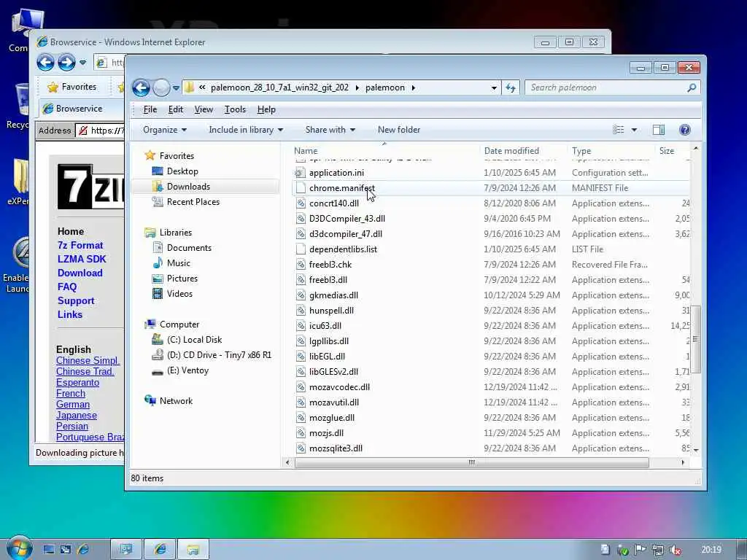Image resolution: width=747 pixels, height=560 pixels.
Task: Click the New folder button
Action: pyautogui.click(x=399, y=130)
